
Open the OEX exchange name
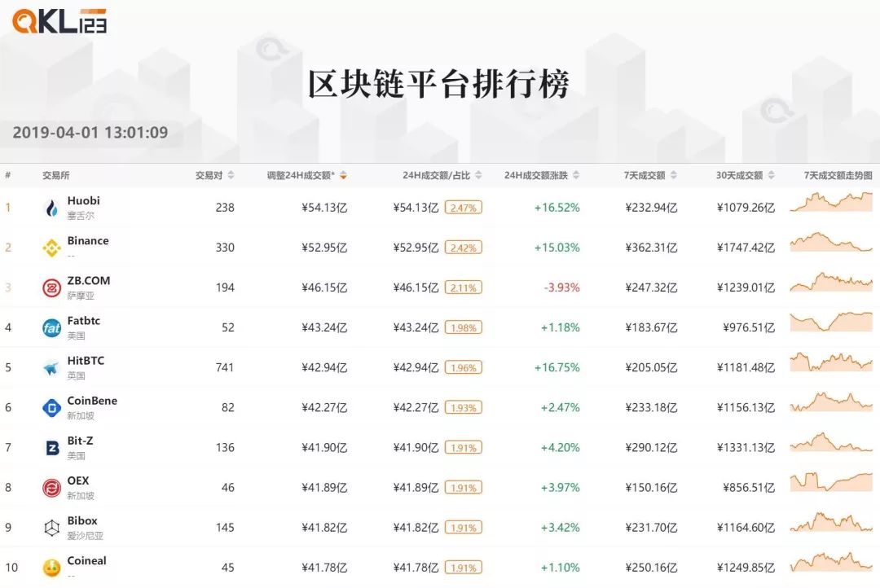point(78,480)
